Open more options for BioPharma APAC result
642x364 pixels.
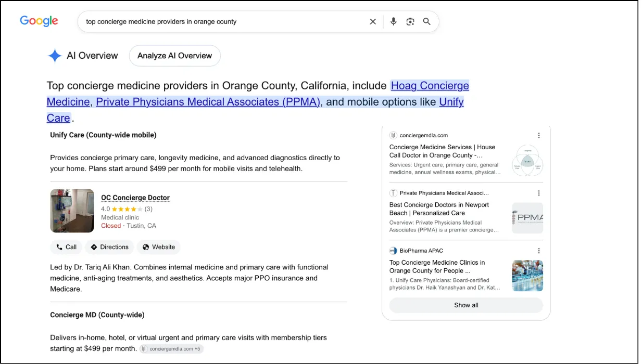point(539,251)
